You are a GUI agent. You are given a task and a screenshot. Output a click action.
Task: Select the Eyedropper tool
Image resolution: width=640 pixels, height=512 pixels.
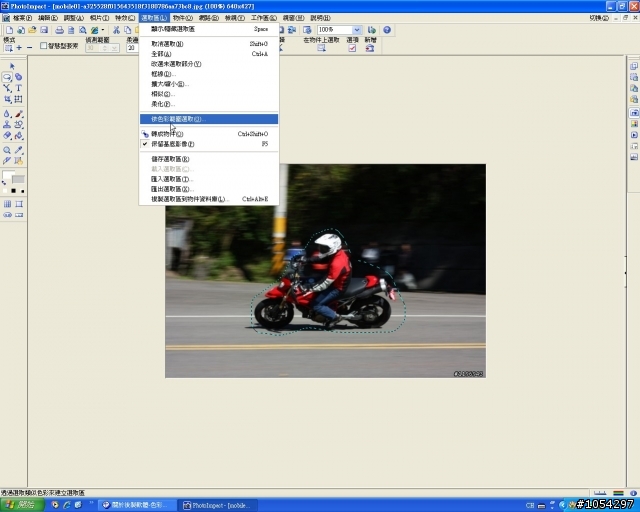click(x=19, y=150)
